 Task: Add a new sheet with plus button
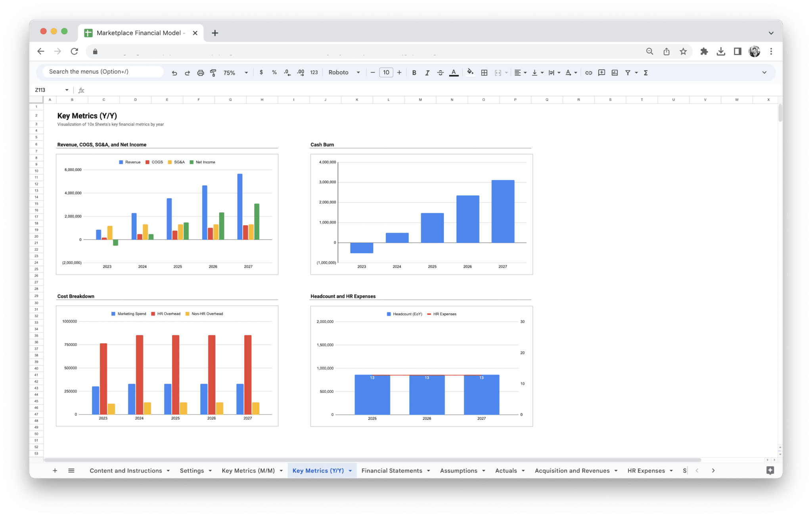(x=55, y=470)
